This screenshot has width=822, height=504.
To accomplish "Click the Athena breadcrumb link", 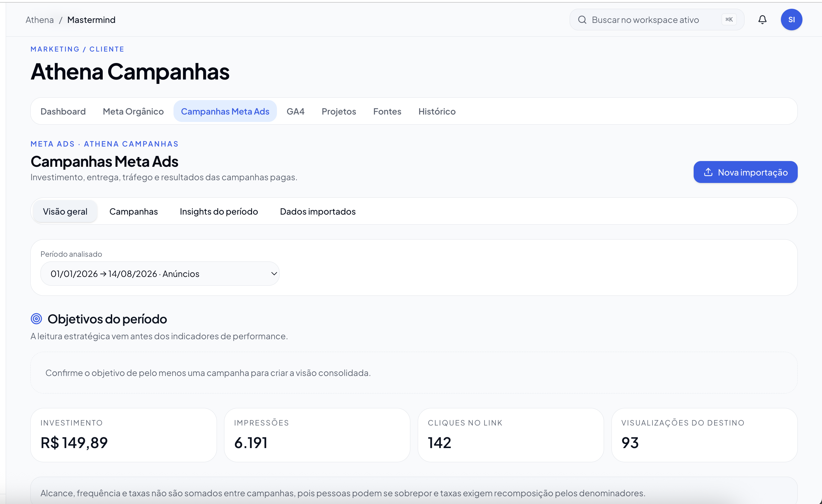I will (x=40, y=20).
